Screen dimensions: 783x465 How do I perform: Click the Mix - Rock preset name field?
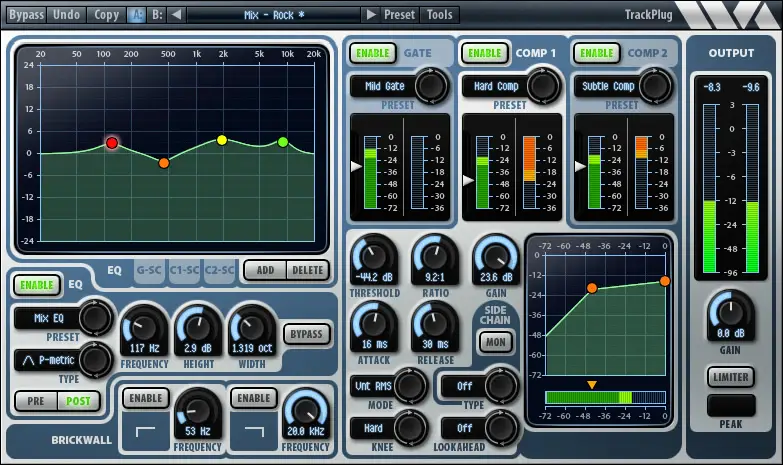pos(274,15)
